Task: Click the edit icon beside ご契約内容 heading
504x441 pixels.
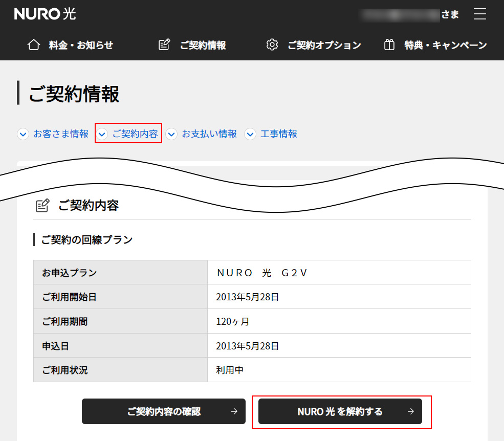Action: point(42,206)
